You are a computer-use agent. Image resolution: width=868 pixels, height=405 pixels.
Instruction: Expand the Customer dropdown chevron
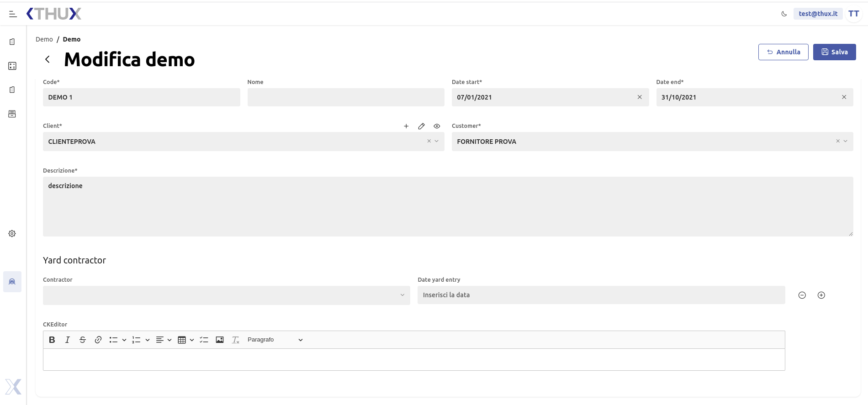coord(846,142)
